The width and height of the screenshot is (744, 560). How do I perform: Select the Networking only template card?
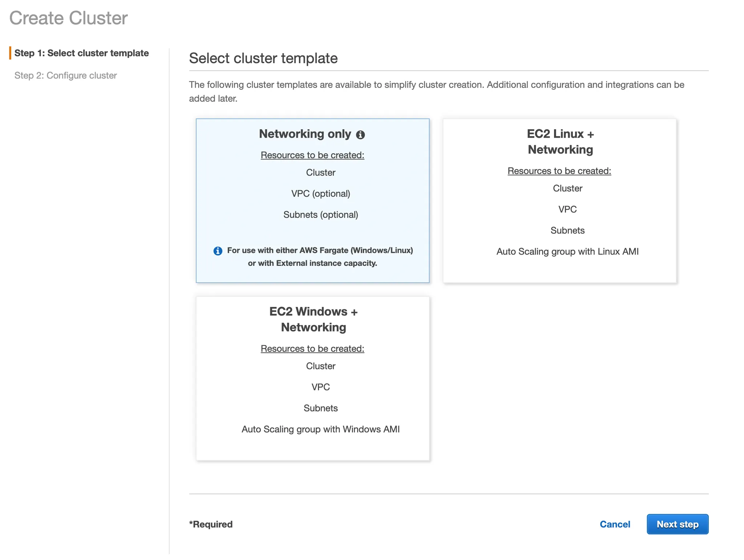tap(312, 232)
